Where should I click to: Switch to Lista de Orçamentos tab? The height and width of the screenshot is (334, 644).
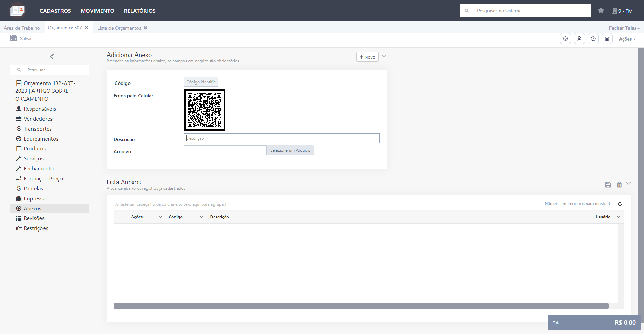[119, 28]
